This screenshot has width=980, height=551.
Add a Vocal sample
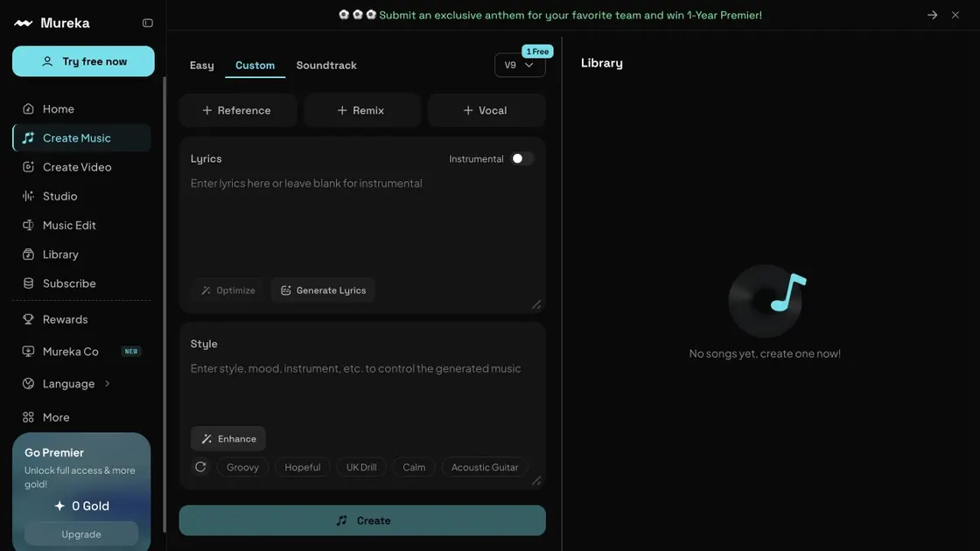[x=486, y=110]
